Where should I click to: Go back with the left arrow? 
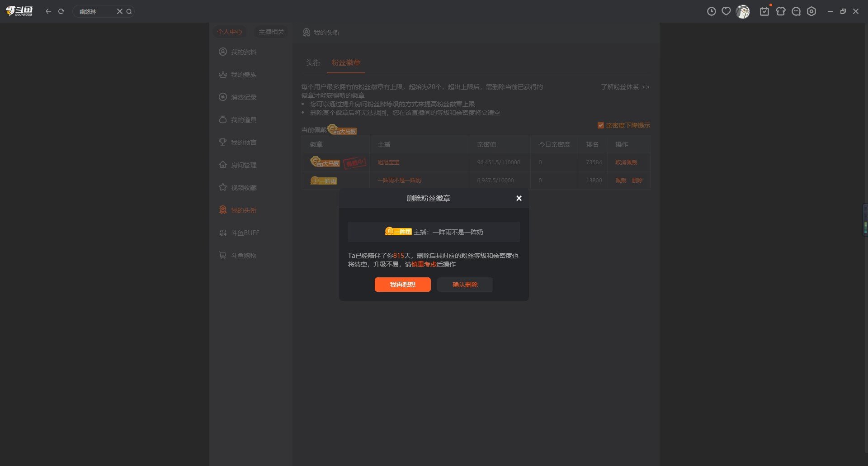click(48, 11)
